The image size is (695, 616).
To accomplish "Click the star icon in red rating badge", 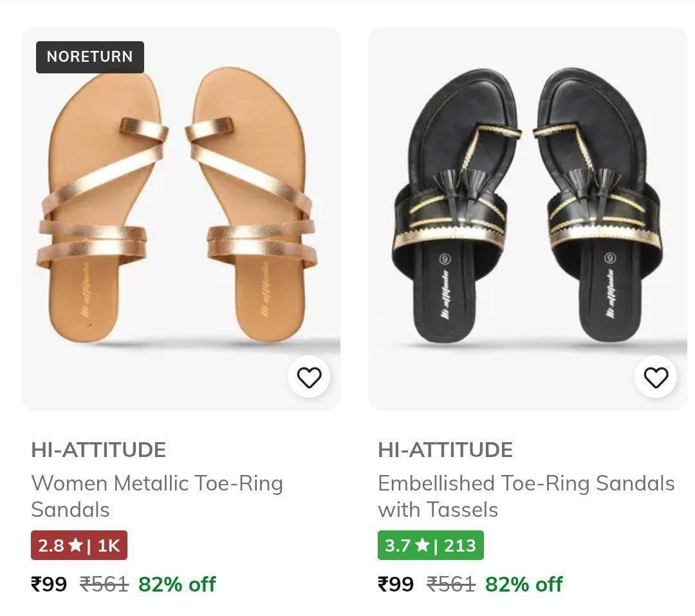I will (x=75, y=545).
